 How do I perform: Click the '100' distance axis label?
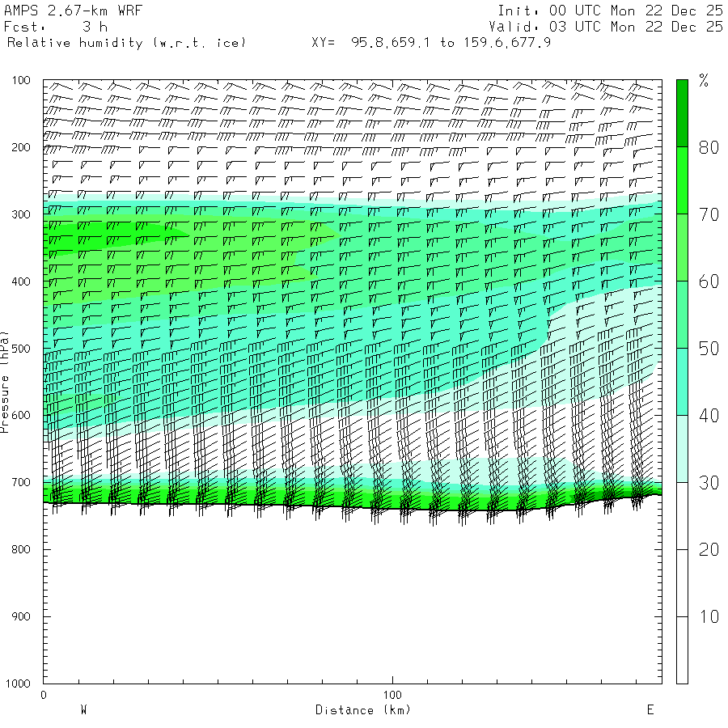(392, 695)
